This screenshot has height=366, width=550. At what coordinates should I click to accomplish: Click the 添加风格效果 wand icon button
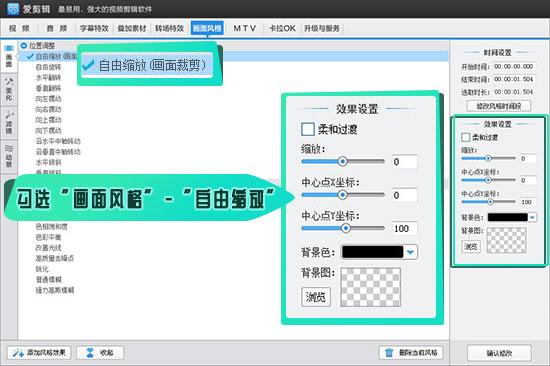coord(39,352)
